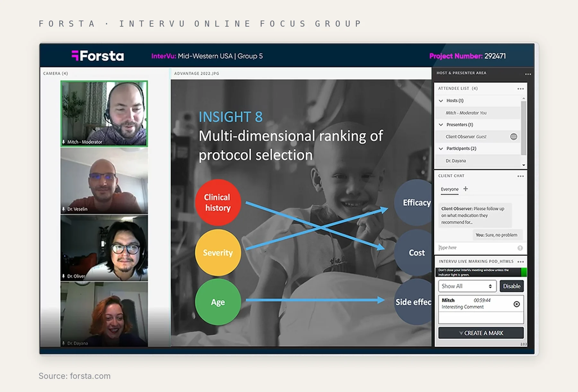The image size is (578, 392).
Task: Click microphone icon on Dr. Dayana video
Action: 64,343
